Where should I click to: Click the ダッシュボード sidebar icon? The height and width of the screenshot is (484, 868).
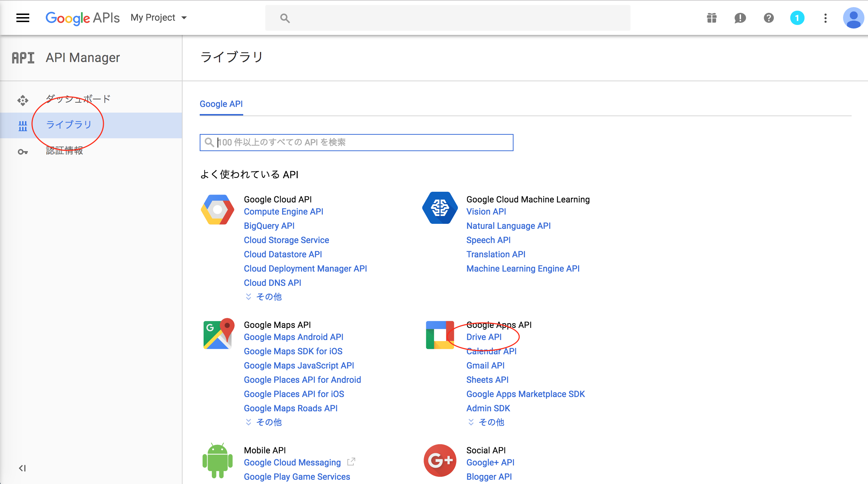[22, 100]
